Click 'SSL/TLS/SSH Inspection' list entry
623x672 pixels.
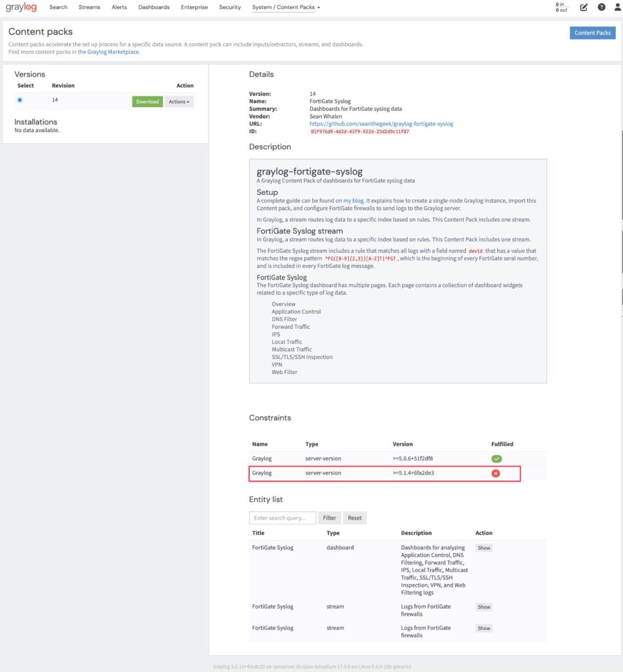[302, 357]
